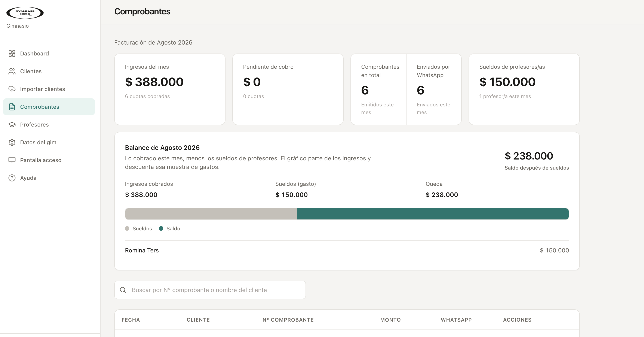Click the Facturación de Agosto 2026 heading
This screenshot has width=644, height=337.
coord(153,43)
